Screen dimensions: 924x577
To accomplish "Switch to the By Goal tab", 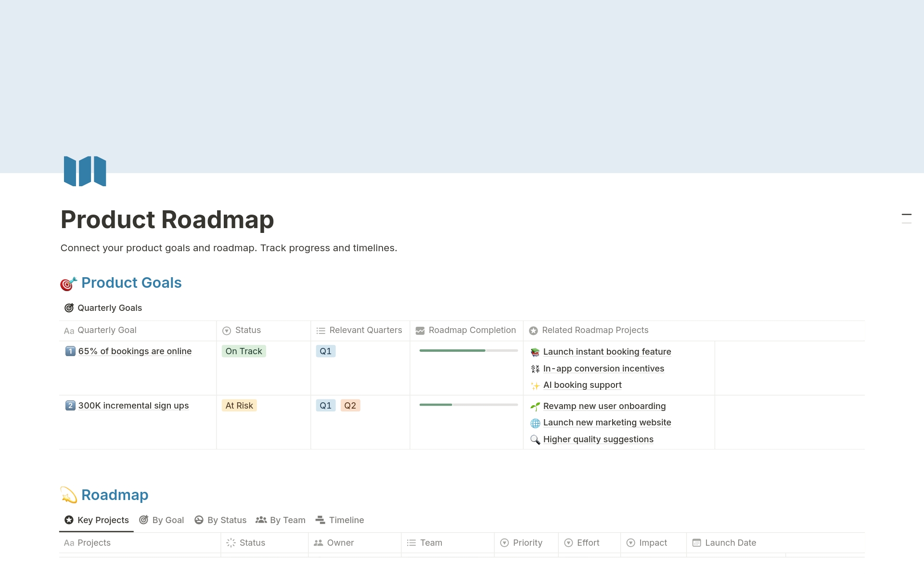I will (162, 520).
